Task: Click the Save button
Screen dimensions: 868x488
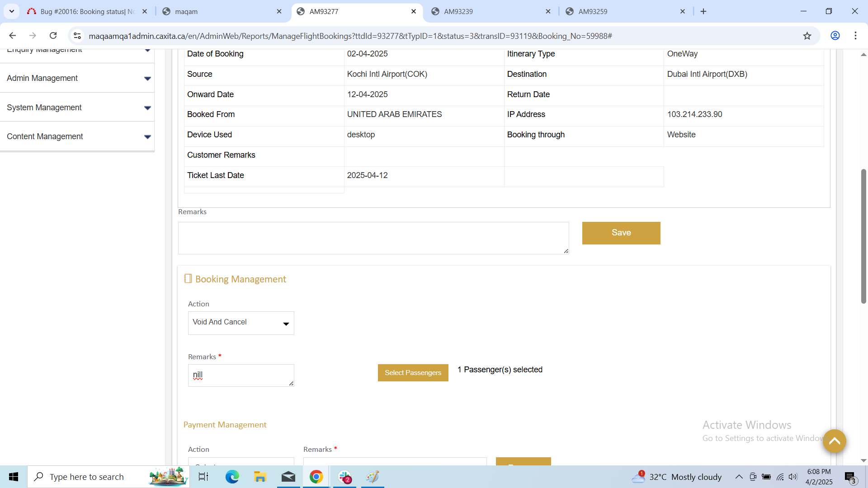Action: 621,233
